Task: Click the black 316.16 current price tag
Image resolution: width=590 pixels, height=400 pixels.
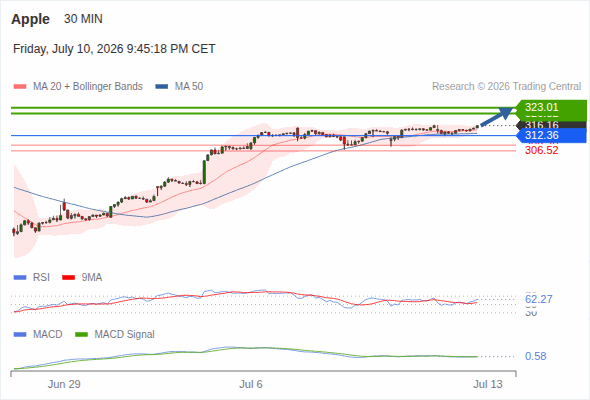Action: (x=551, y=125)
